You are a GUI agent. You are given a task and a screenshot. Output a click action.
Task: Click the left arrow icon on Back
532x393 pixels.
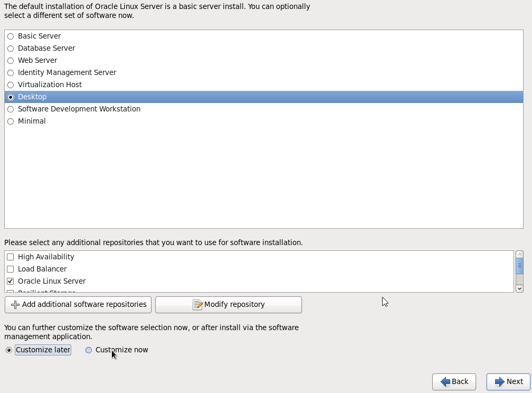pyautogui.click(x=445, y=382)
